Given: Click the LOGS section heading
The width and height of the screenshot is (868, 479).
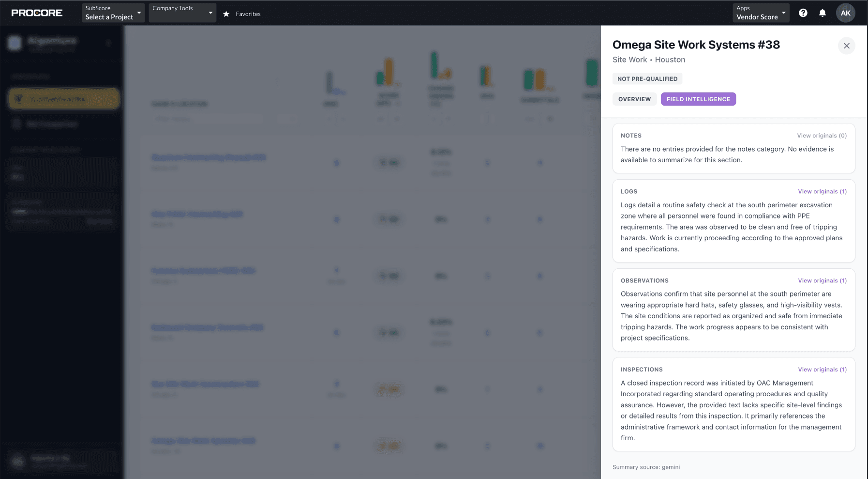Looking at the screenshot, I should (x=629, y=192).
